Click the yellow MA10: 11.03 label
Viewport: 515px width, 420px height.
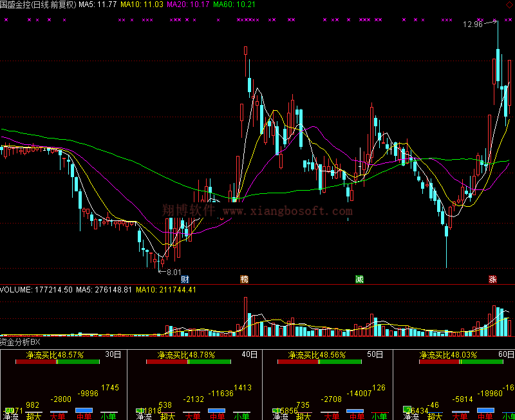[142, 5]
